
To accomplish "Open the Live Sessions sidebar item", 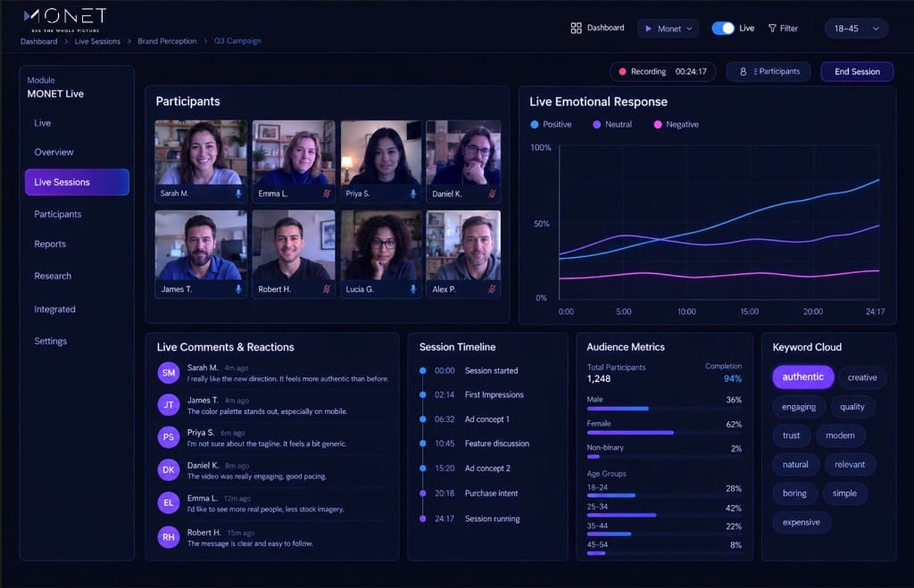I will click(77, 182).
